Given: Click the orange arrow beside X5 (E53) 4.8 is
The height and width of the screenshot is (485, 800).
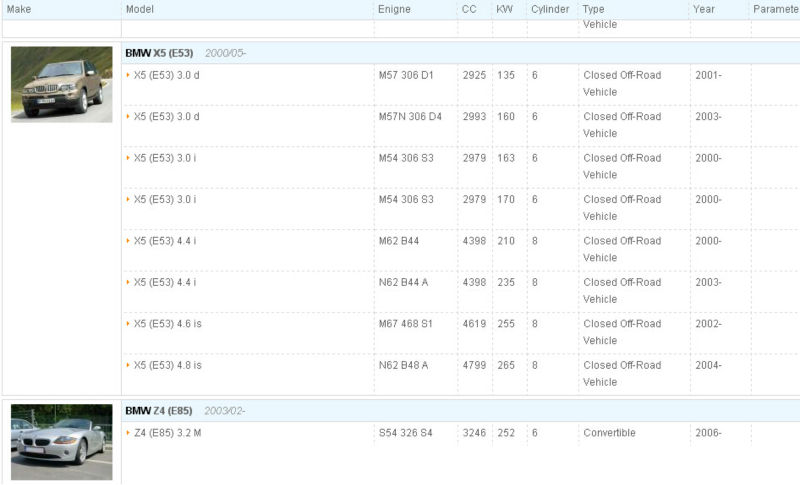Looking at the screenshot, I should [x=128, y=365].
